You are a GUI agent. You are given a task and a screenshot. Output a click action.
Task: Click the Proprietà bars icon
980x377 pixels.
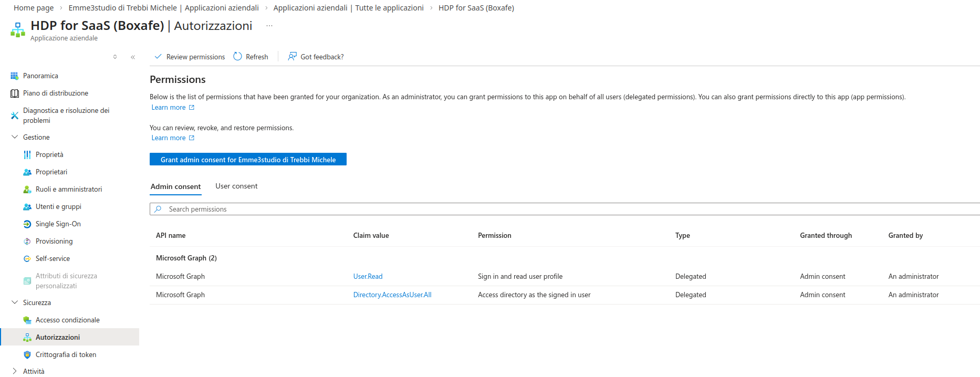click(27, 155)
